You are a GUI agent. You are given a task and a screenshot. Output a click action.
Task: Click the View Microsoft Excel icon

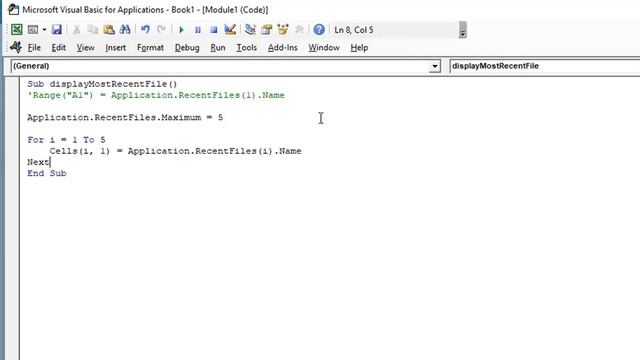(17, 30)
